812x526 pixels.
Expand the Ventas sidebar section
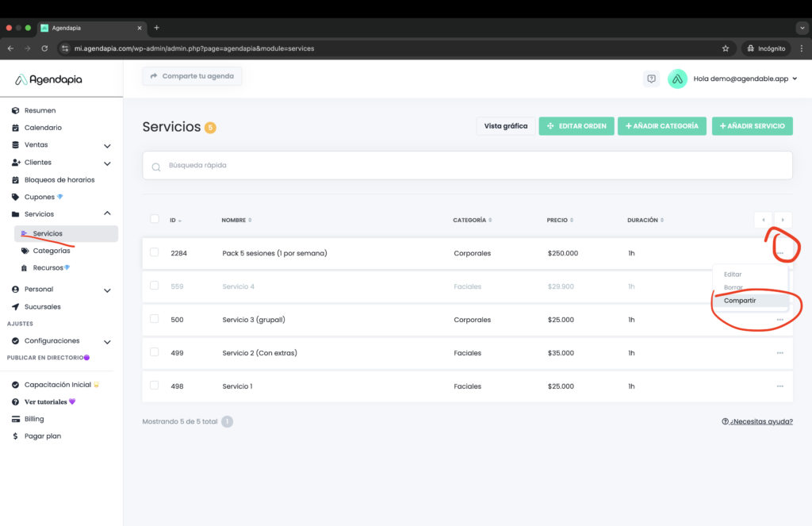click(x=107, y=146)
